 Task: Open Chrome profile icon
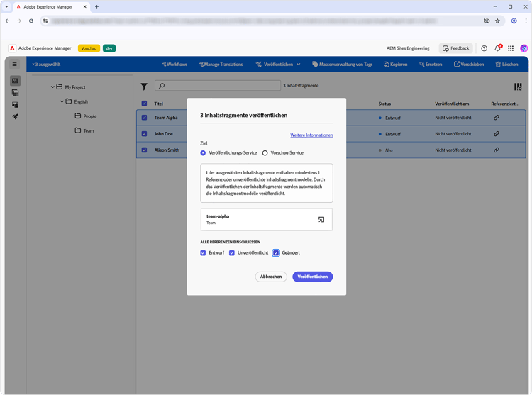(514, 21)
